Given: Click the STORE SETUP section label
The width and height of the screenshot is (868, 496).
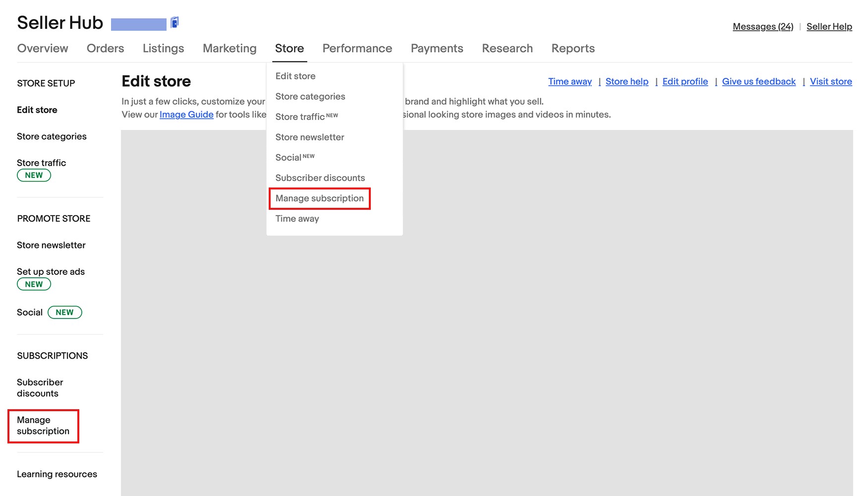Looking at the screenshot, I should pyautogui.click(x=46, y=83).
